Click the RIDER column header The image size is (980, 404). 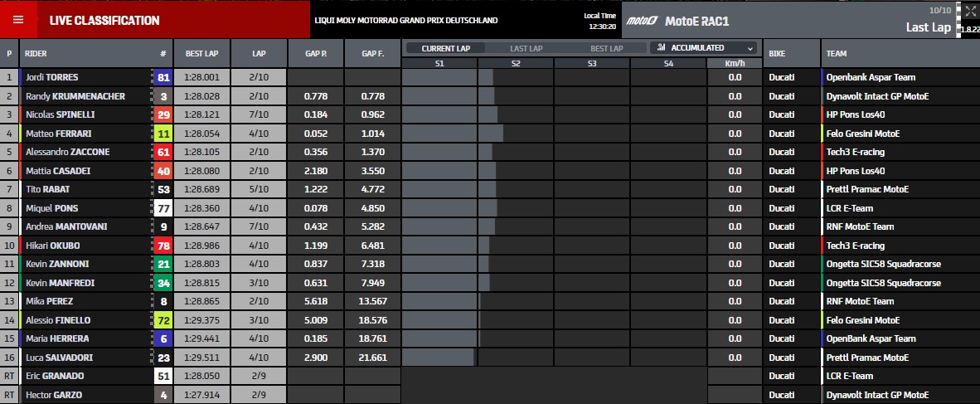pyautogui.click(x=36, y=54)
